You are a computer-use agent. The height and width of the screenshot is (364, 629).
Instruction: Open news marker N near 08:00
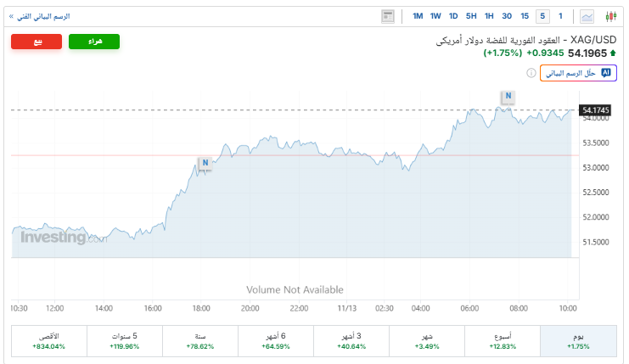(x=508, y=96)
